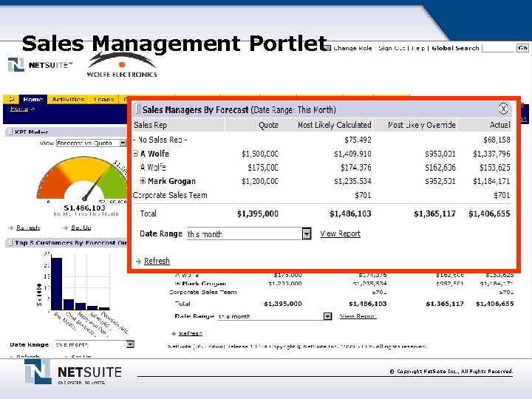Click the Help link in top bar

tap(418, 48)
